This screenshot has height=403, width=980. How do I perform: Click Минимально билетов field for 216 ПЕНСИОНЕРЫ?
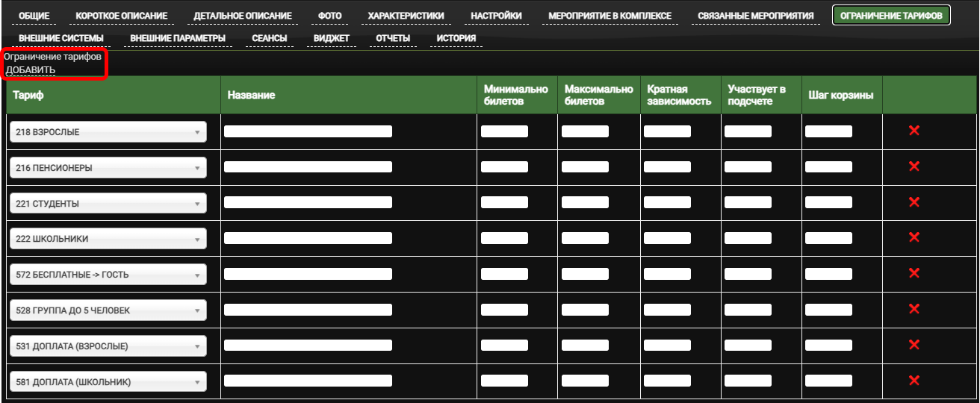(504, 167)
